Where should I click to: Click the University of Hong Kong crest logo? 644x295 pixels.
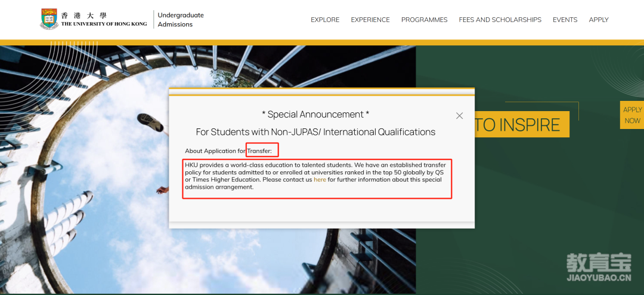(49, 19)
